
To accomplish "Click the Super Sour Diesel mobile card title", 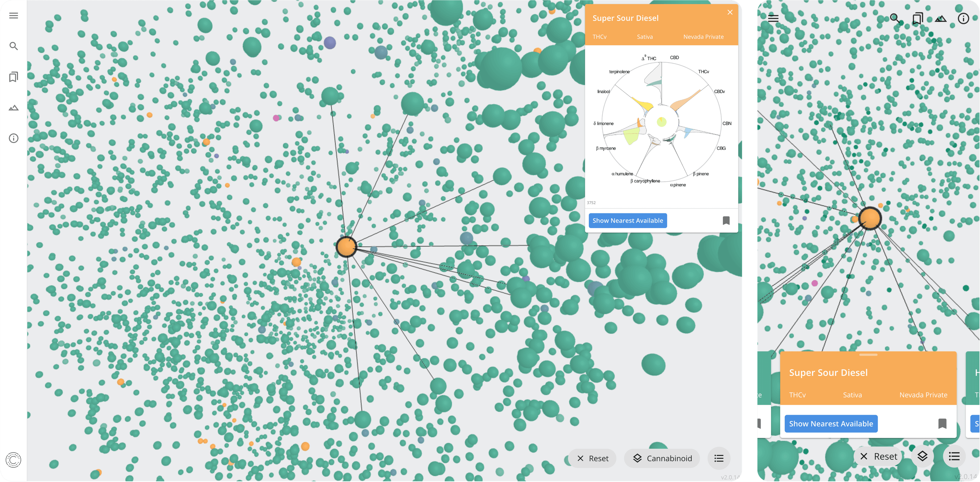I will [828, 372].
